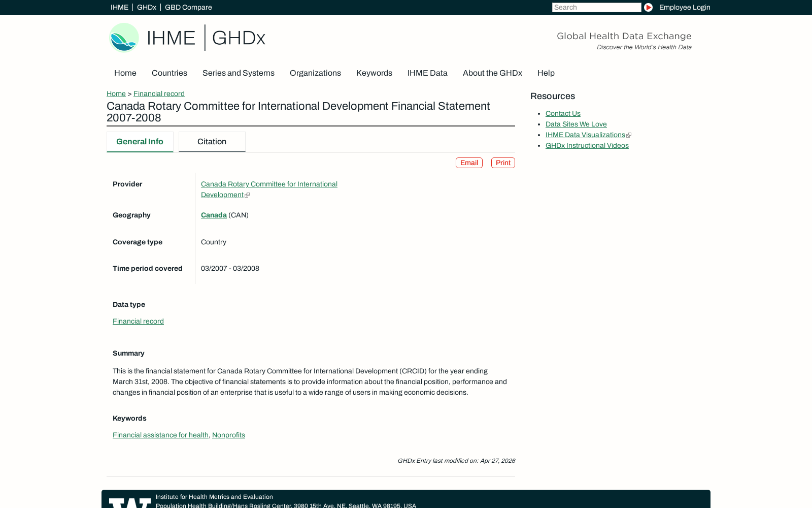
Task: Open the Countries menu item
Action: click(170, 73)
